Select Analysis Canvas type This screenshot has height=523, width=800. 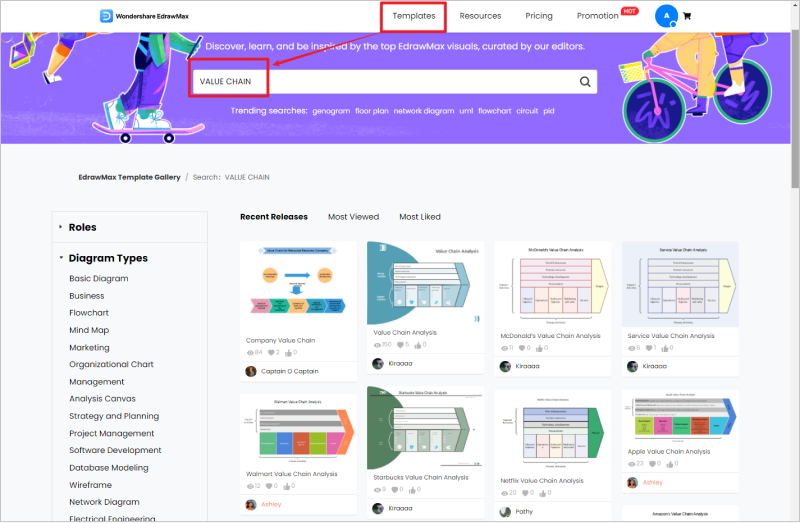[102, 399]
